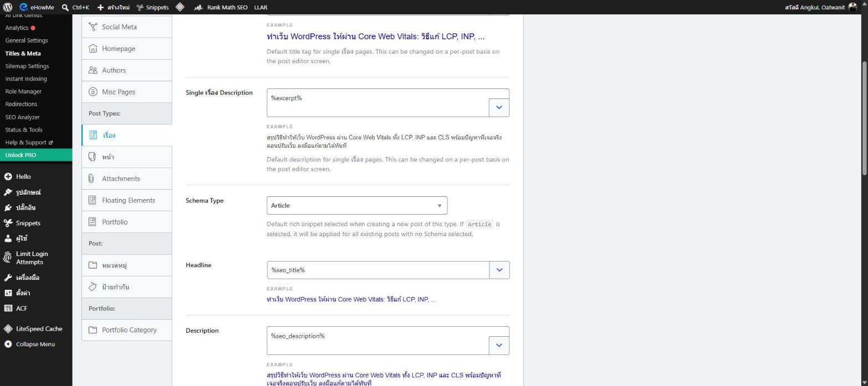The height and width of the screenshot is (386, 868).
Task: Open the Ctrl+K search in admin bar
Action: click(x=75, y=7)
